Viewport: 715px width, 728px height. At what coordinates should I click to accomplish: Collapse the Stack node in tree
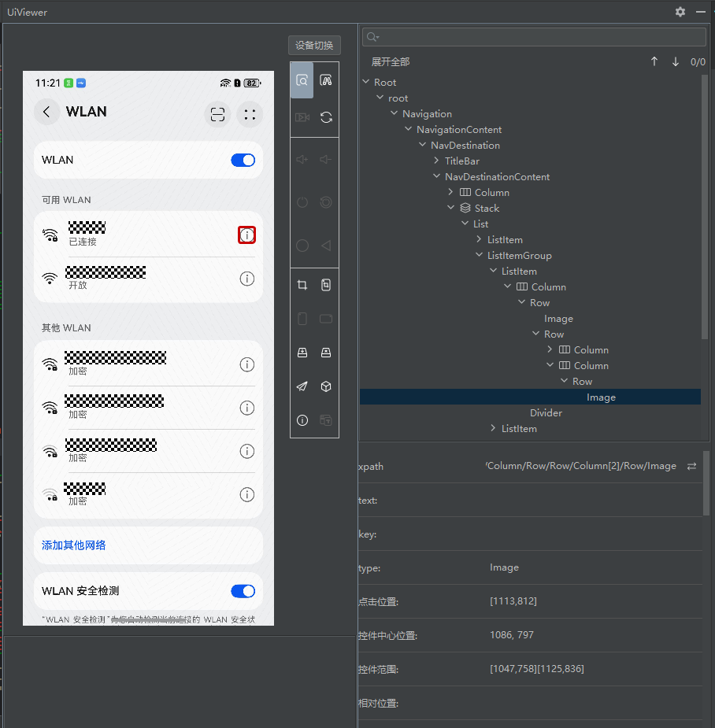tap(451, 209)
